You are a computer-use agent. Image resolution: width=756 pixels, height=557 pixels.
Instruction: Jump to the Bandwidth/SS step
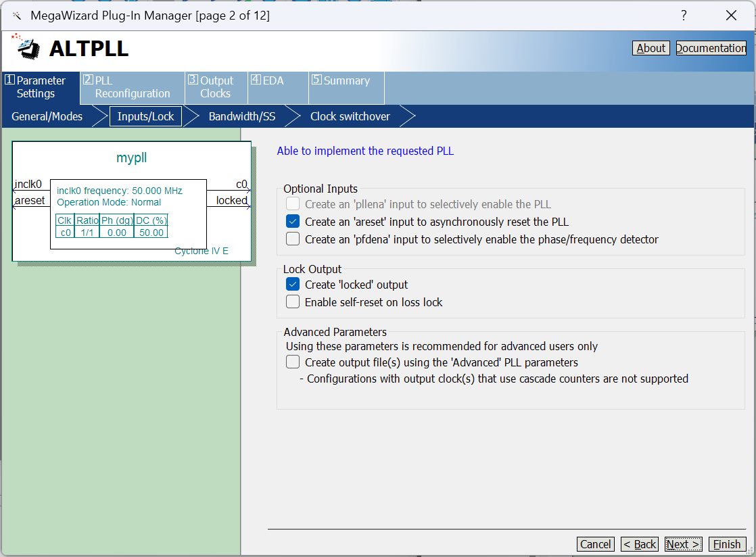click(242, 116)
